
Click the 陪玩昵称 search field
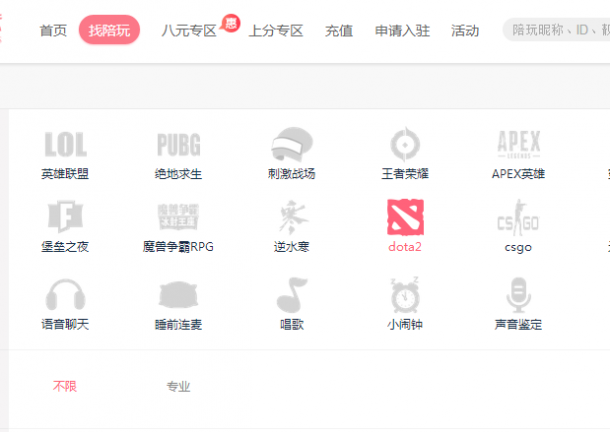[x=556, y=30]
